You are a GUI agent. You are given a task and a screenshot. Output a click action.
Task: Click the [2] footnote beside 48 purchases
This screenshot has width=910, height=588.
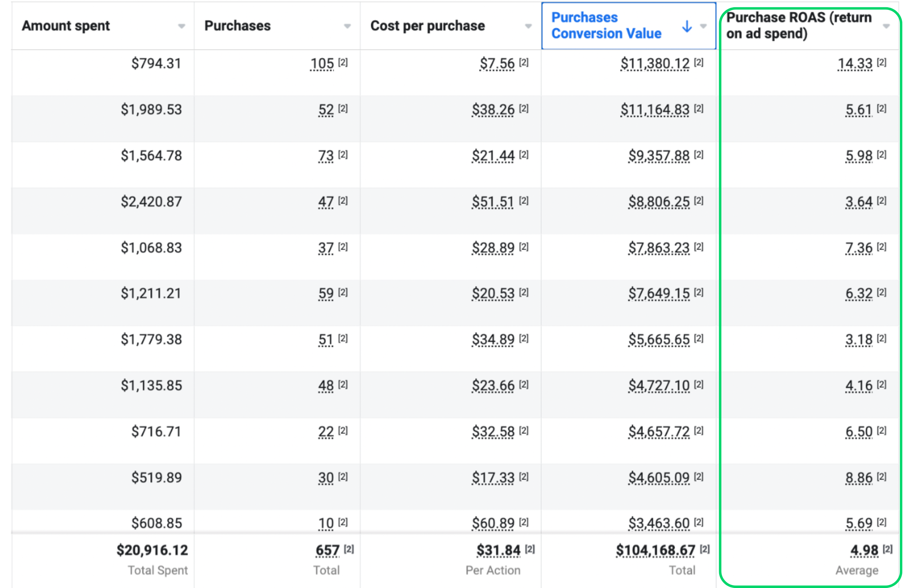[343, 385]
